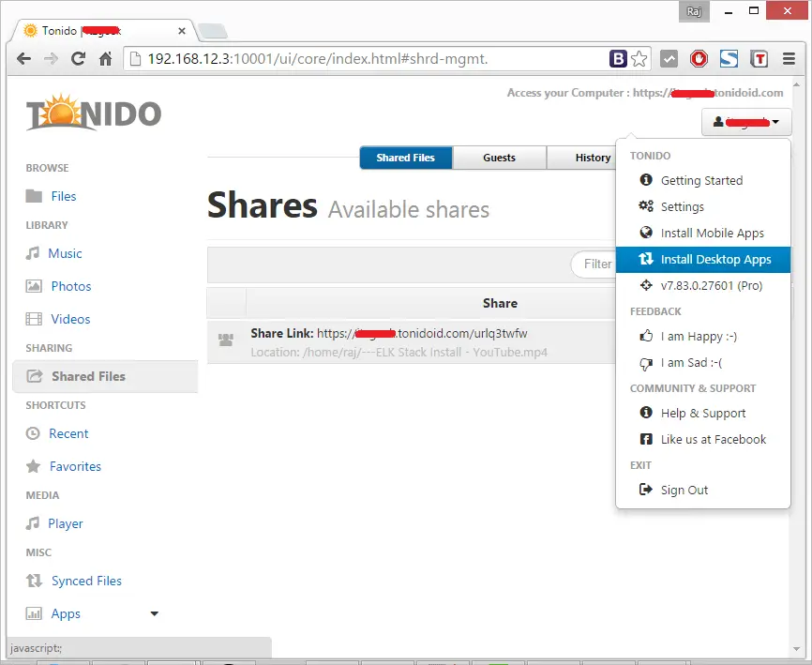Image resolution: width=812 pixels, height=665 pixels.
Task: Expand the Apps dropdown arrow in sidebar
Action: pos(154,613)
